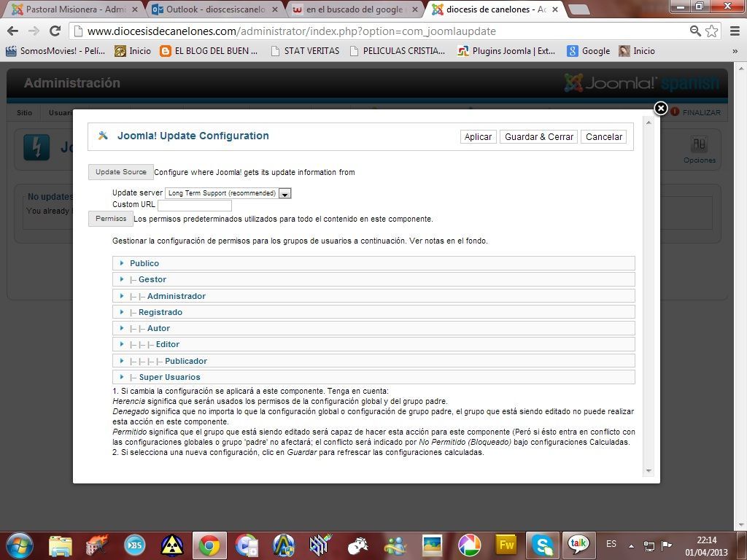This screenshot has height=560, width=747.
Task: Open Windows Live Messenger taskbar icon
Action: [x=395, y=545]
